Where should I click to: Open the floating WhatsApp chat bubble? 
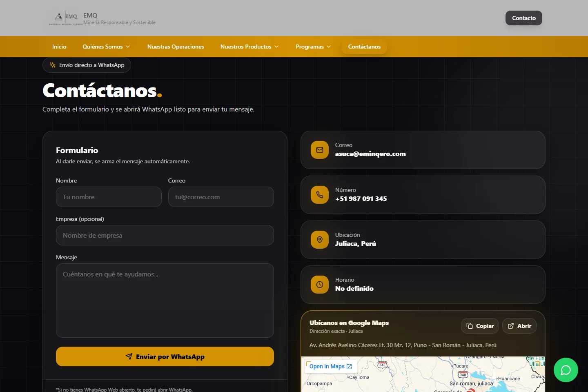(566, 370)
